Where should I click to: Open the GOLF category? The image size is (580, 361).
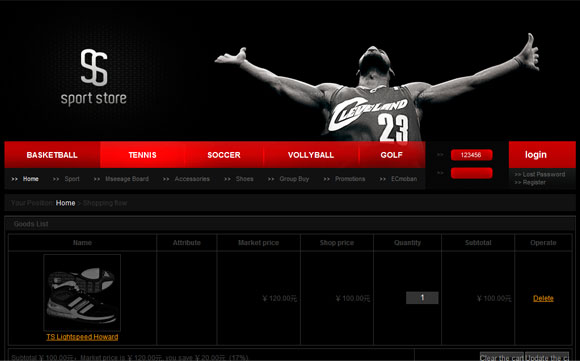tap(391, 155)
